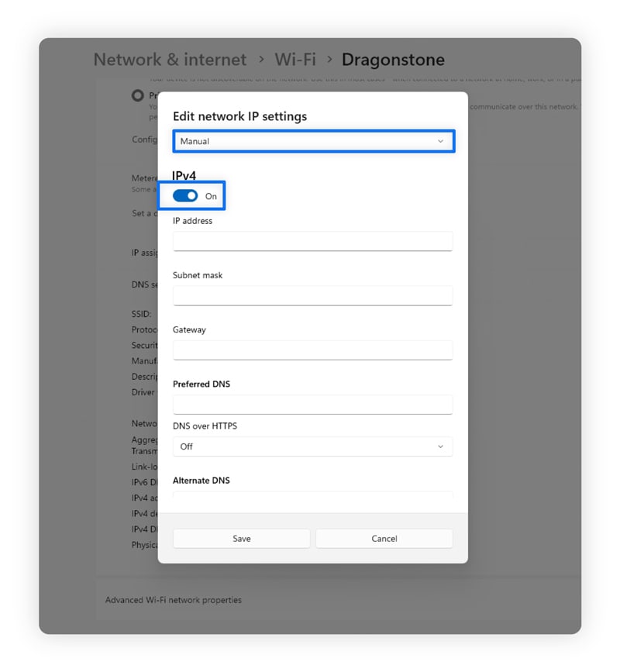Screen dimensions: 620x672
Task: Click the Alternate DNS field
Action: pyautogui.click(x=312, y=498)
